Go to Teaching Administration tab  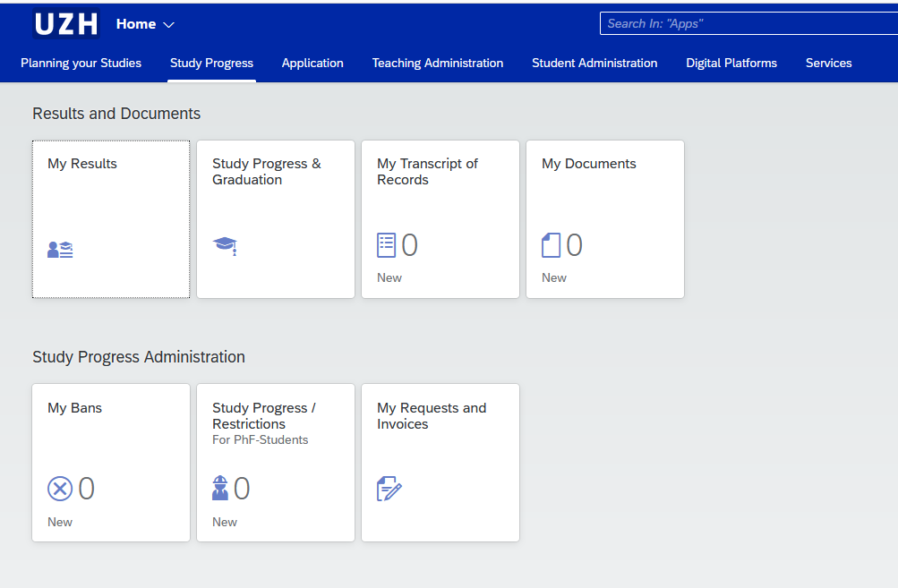coord(438,63)
